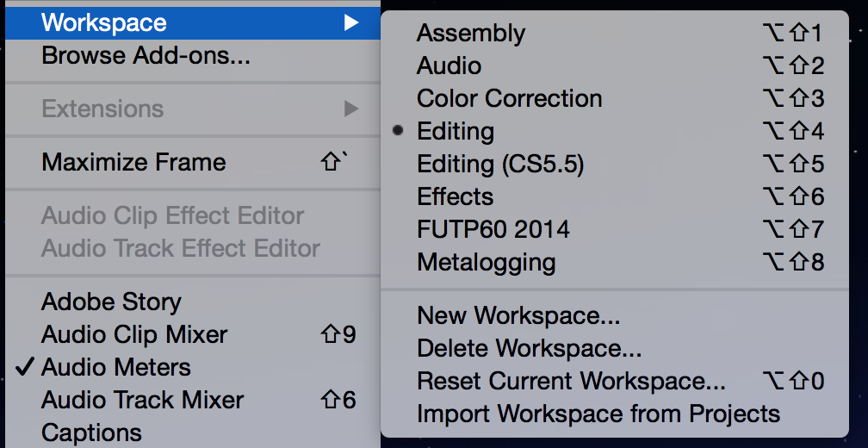Viewport: 868px width, 448px height.
Task: Click New Workspace... option
Action: [615, 315]
